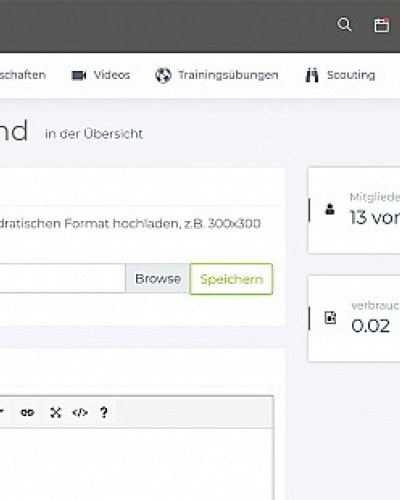Toggle editor fullscreen arrows icon
Screen dimensions: 400x500
(56, 413)
